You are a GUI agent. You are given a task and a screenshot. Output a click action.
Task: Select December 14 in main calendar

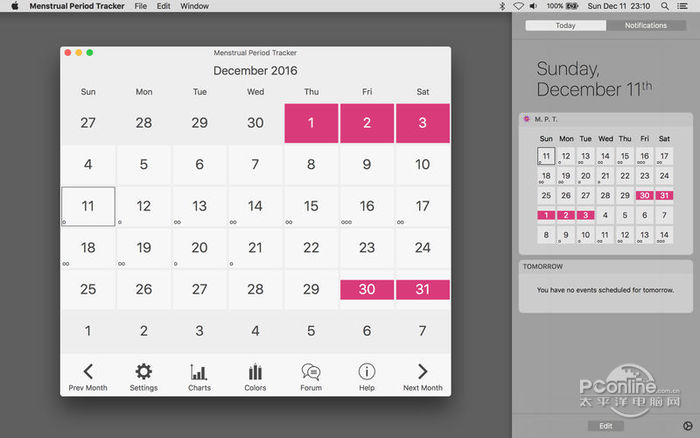click(255, 206)
